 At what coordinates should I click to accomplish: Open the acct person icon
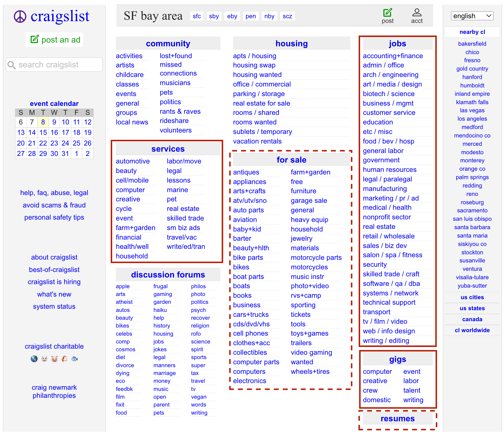tap(417, 12)
